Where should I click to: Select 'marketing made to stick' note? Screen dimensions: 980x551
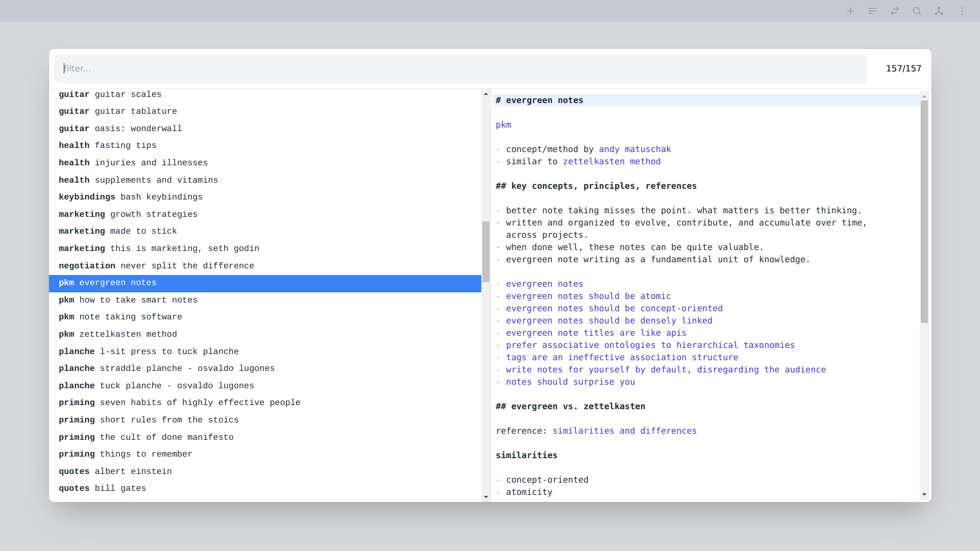coord(118,232)
